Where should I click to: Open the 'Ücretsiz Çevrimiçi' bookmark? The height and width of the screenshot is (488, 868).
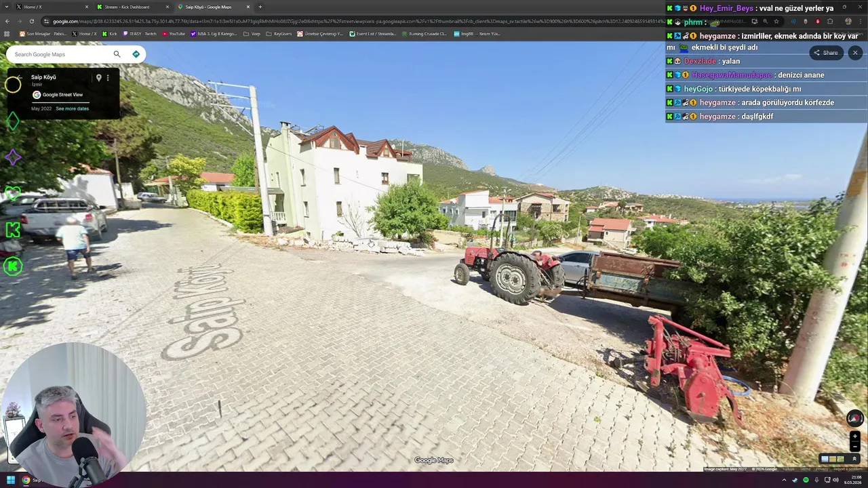point(321,33)
